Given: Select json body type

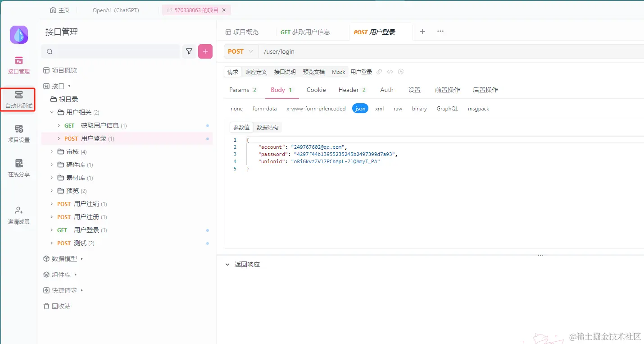Looking at the screenshot, I should (x=360, y=109).
